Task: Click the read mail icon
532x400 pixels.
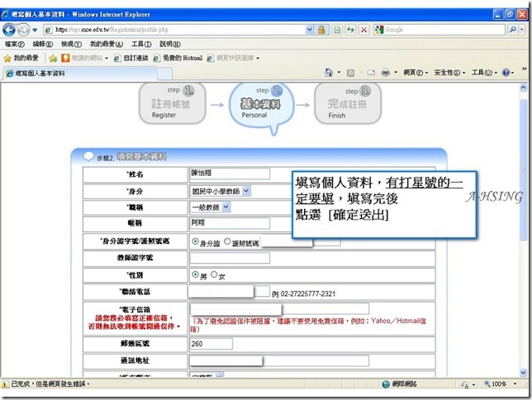Action: tap(371, 73)
